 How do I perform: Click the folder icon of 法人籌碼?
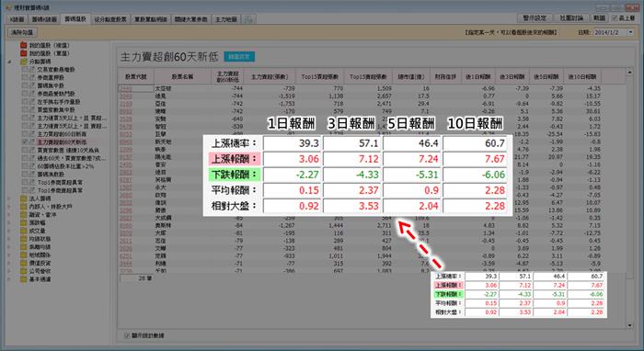tap(23, 198)
